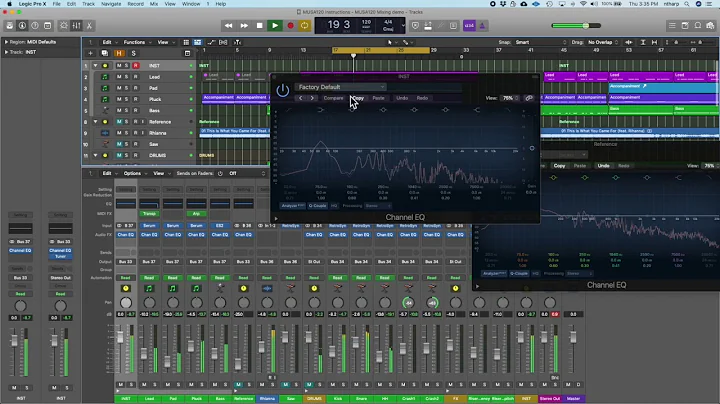
Task: Open Navigate in menu bar
Action: point(111,4)
